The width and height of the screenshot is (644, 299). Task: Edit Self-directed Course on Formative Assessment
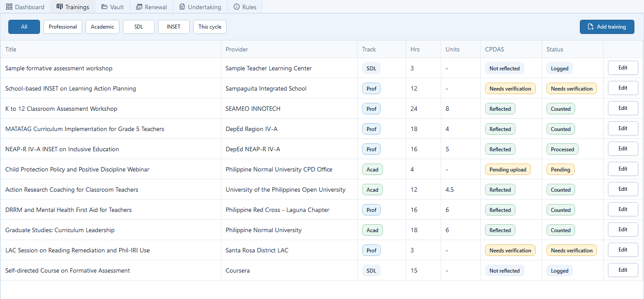[623, 270]
